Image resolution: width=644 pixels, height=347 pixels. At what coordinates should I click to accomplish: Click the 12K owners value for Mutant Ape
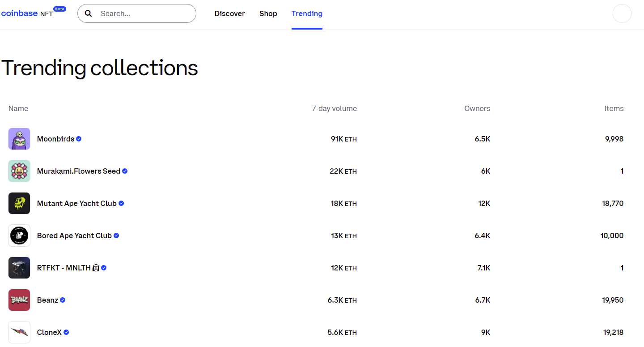(484, 203)
